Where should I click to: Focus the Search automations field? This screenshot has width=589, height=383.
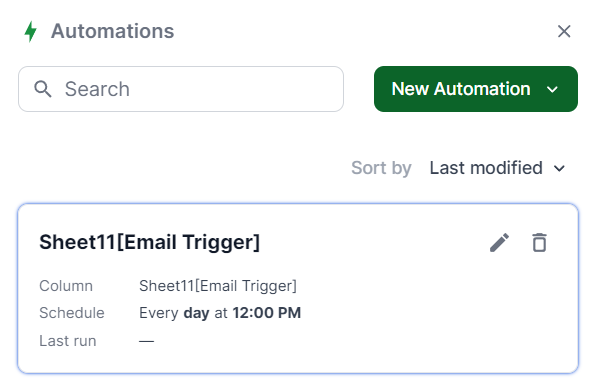point(181,89)
